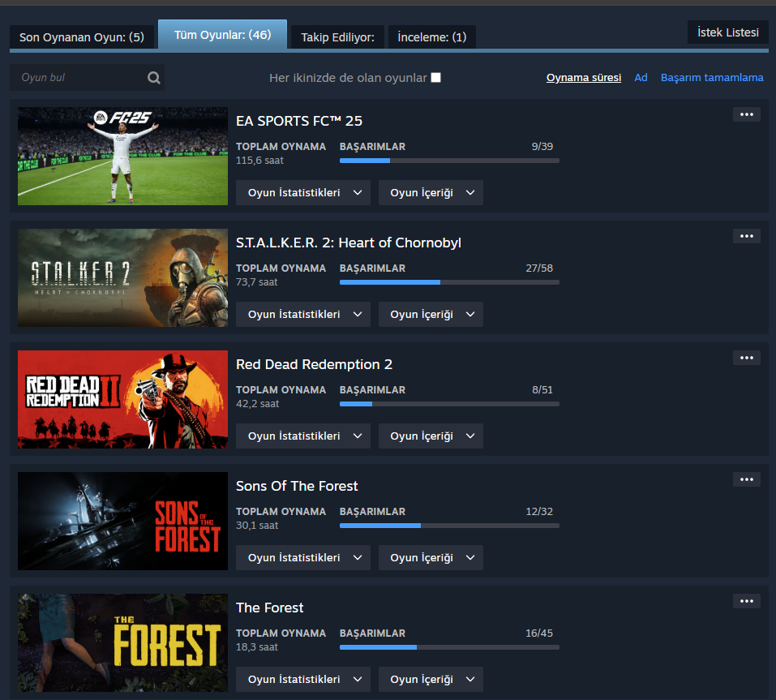Expand Oyun İçeriği for Sons Of The Forest
Screen dimensions: 776x700
click(431, 557)
